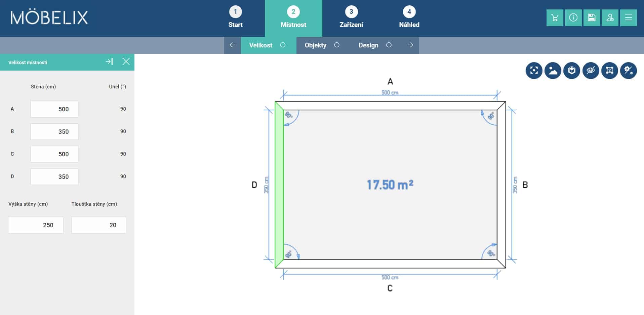The image size is (644, 315).
Task: Click the Výška stěny input (250)
Action: click(36, 225)
